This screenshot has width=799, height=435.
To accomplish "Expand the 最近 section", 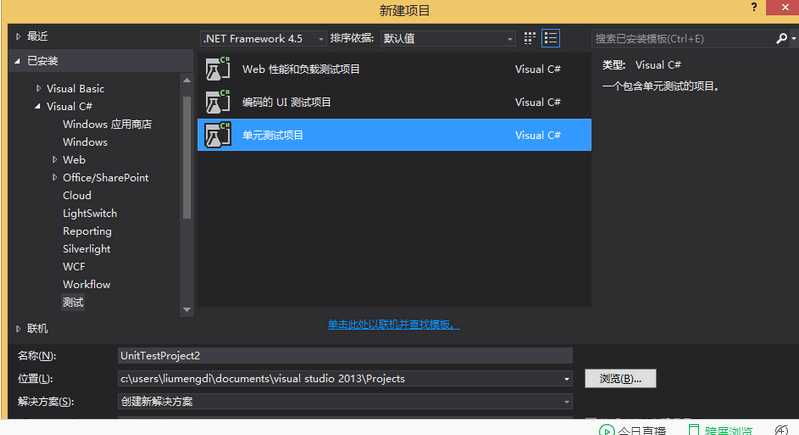I will tap(18, 36).
